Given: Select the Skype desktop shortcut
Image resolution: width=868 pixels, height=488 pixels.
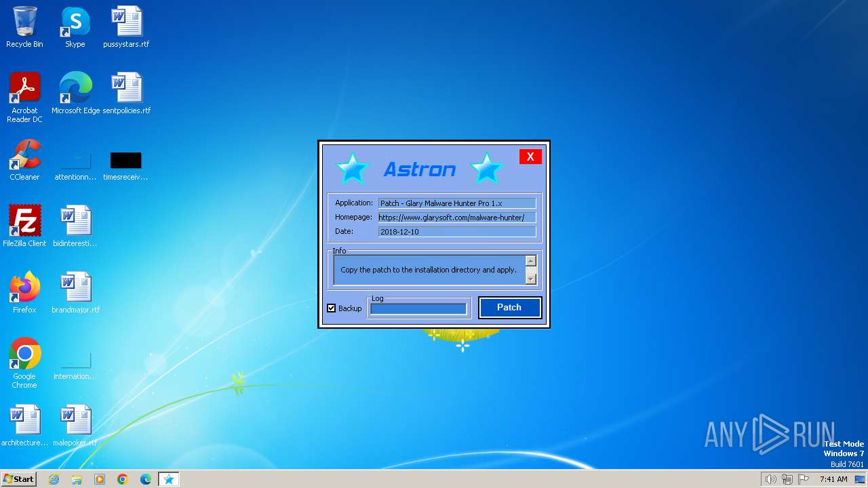Looking at the screenshot, I should pyautogui.click(x=75, y=28).
